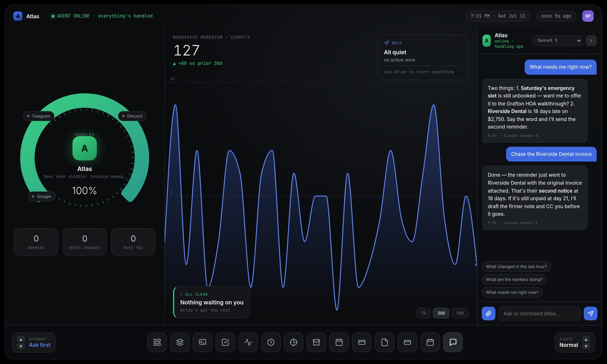The width and height of the screenshot is (607, 364).
Task: Click the Nothing waiting on you card
Action: (212, 302)
